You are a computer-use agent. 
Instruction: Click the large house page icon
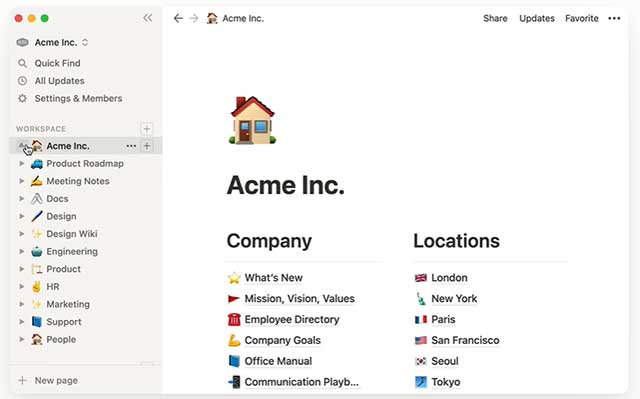[x=252, y=120]
